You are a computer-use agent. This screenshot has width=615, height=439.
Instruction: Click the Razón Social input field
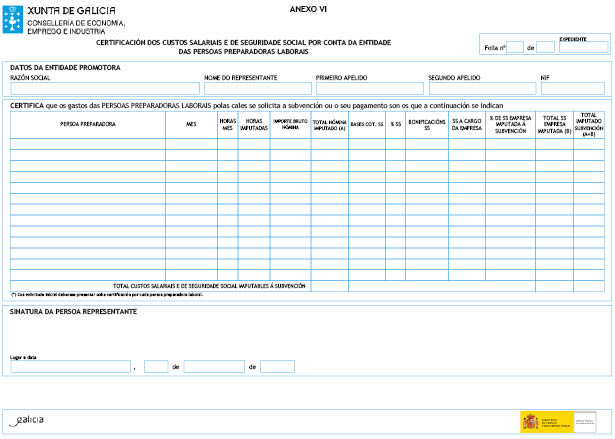[104, 88]
